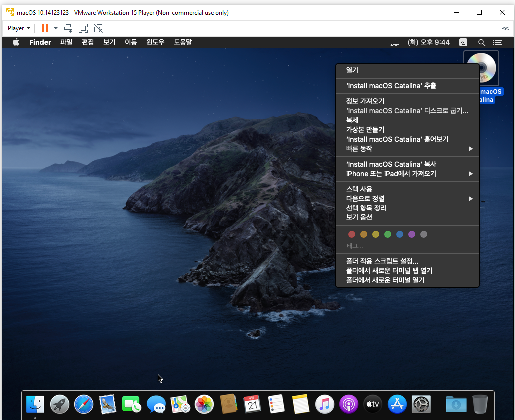Enter VMware full screen mode
The height and width of the screenshot is (420, 515).
pyautogui.click(x=83, y=28)
